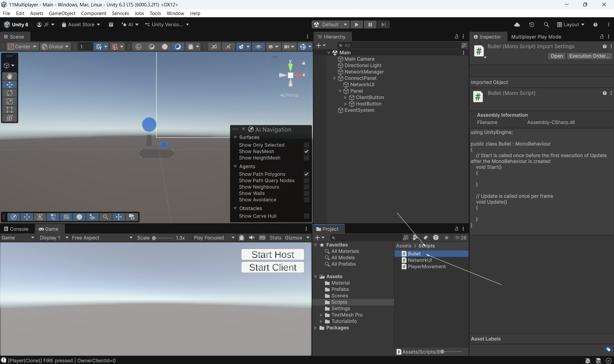Screen dimensions: 614x364
Task: Mute audio in Game view
Action: (252, 238)
